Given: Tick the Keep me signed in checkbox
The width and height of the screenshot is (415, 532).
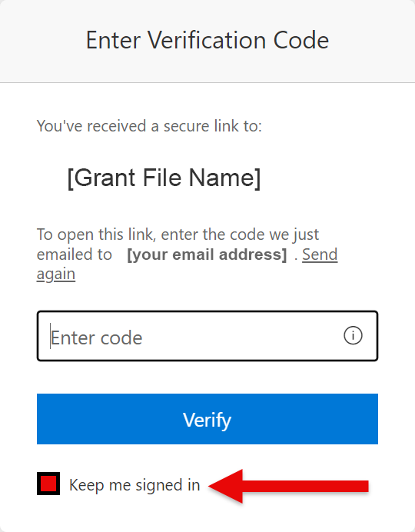Looking at the screenshot, I should pyautogui.click(x=48, y=484).
